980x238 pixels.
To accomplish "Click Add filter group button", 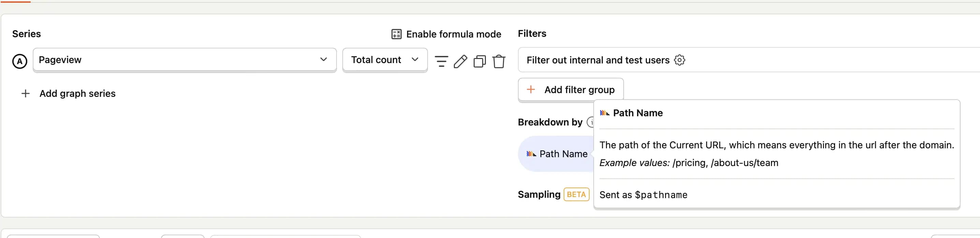I will tap(571, 90).
